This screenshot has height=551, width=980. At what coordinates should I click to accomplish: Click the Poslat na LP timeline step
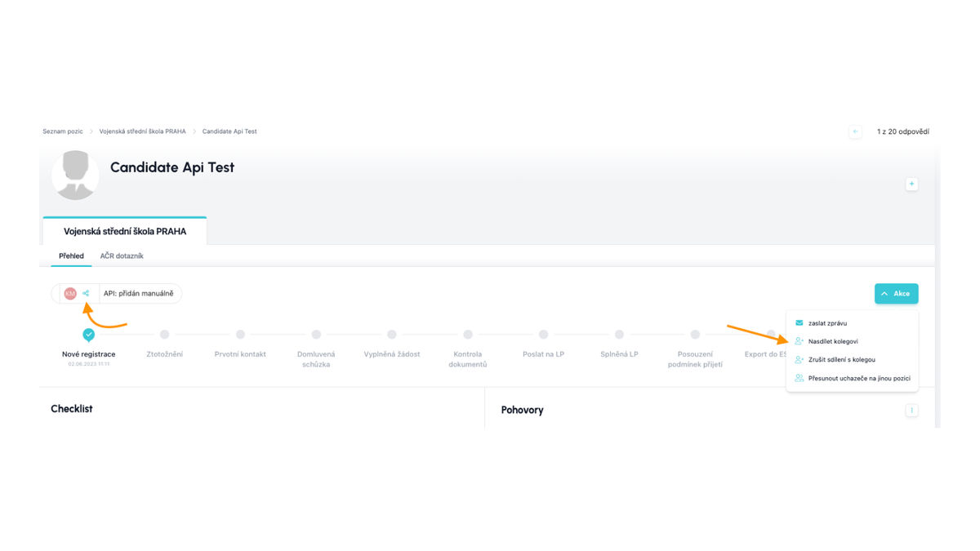[x=543, y=335]
